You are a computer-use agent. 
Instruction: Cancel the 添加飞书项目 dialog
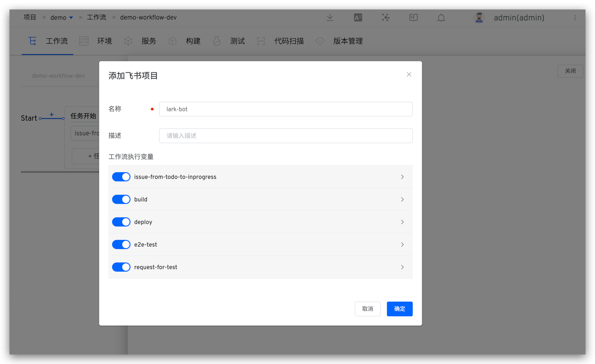368,309
